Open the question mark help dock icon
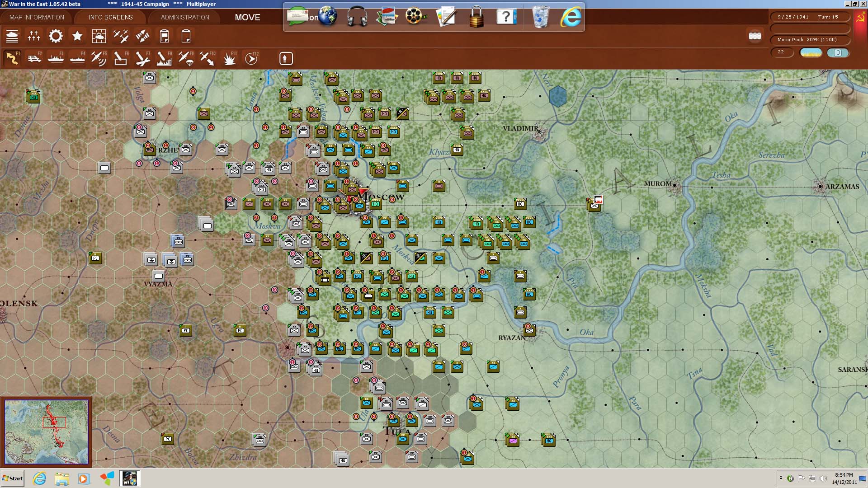This screenshot has height=488, width=868. coord(506,17)
